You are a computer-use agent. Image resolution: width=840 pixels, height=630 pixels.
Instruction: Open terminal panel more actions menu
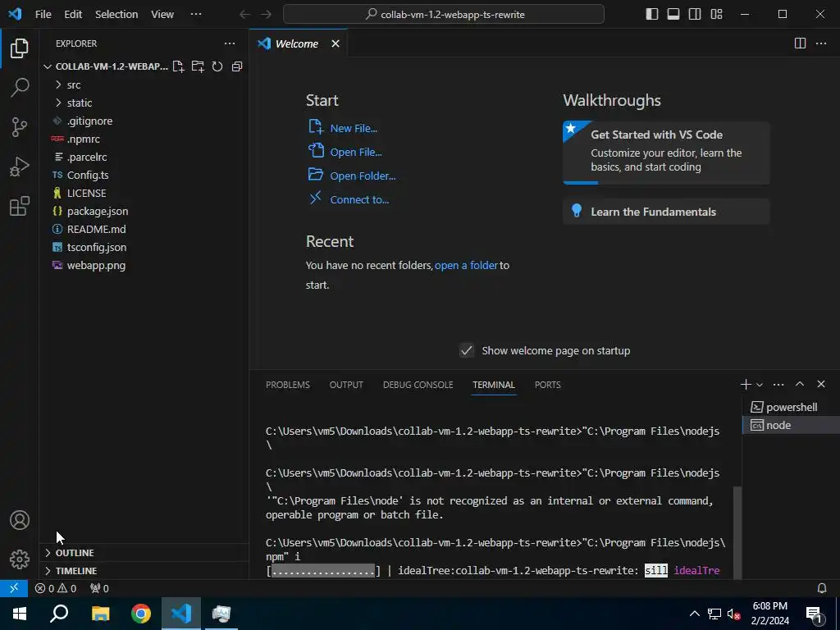tap(778, 384)
